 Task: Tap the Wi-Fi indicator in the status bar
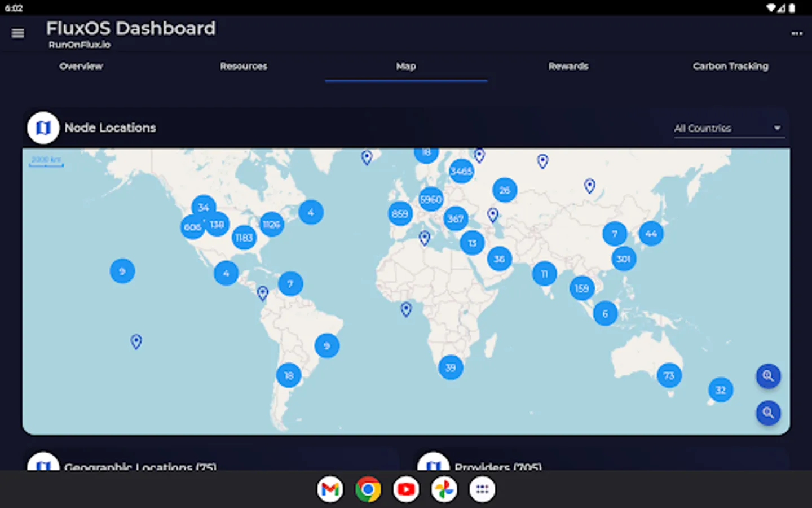click(771, 8)
